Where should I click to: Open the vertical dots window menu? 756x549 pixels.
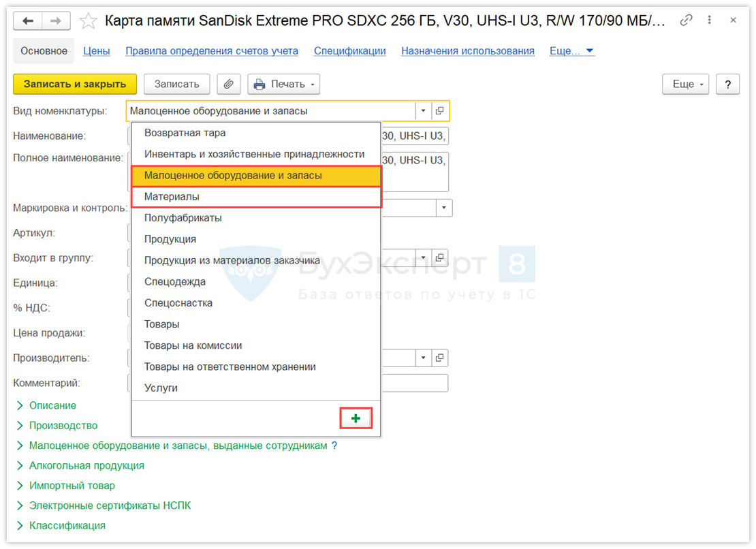pyautogui.click(x=709, y=20)
